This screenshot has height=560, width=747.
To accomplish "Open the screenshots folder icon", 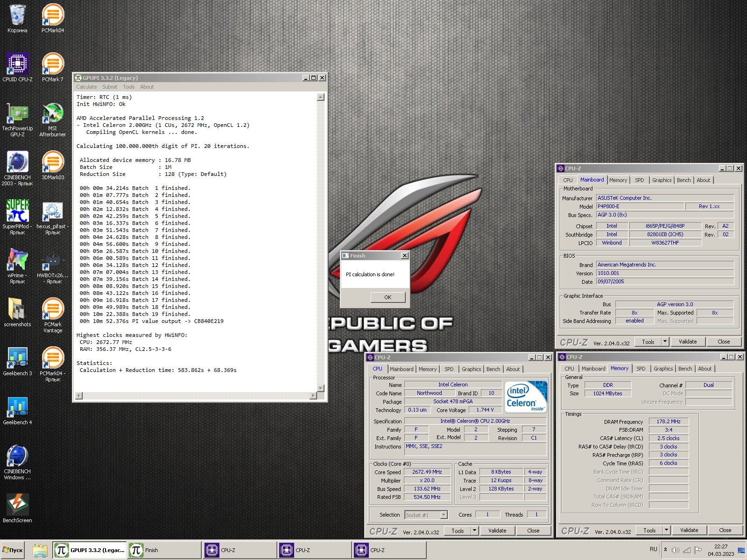I will [17, 313].
